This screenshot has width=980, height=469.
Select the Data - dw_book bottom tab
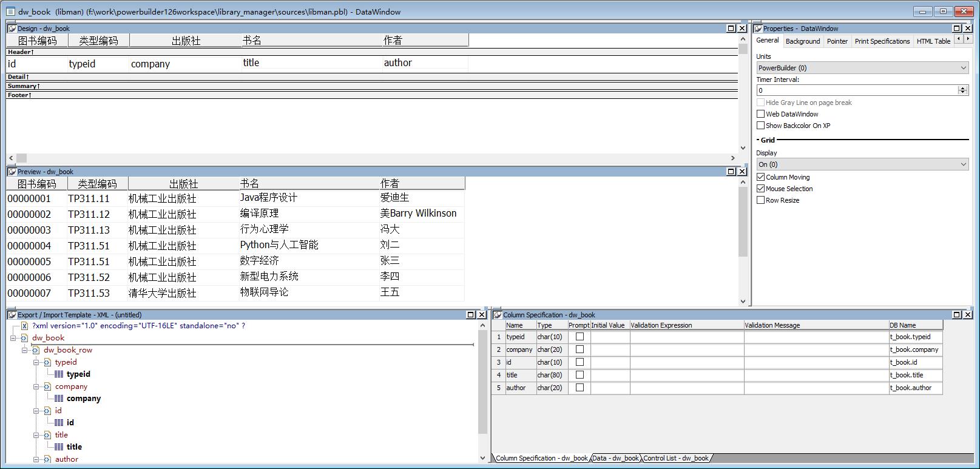(x=615, y=458)
